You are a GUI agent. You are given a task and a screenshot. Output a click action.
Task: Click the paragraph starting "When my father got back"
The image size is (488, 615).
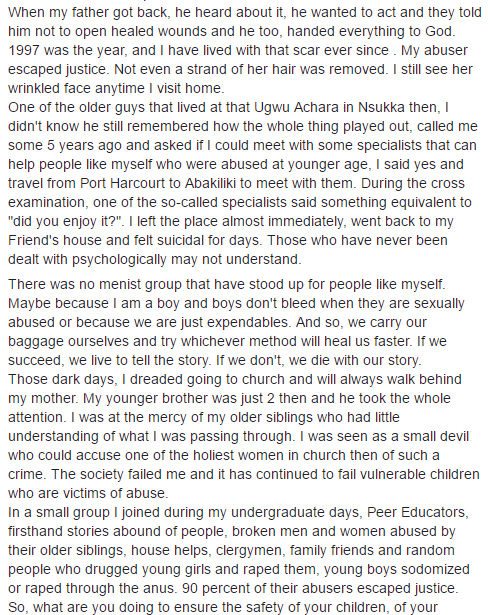tap(244, 50)
